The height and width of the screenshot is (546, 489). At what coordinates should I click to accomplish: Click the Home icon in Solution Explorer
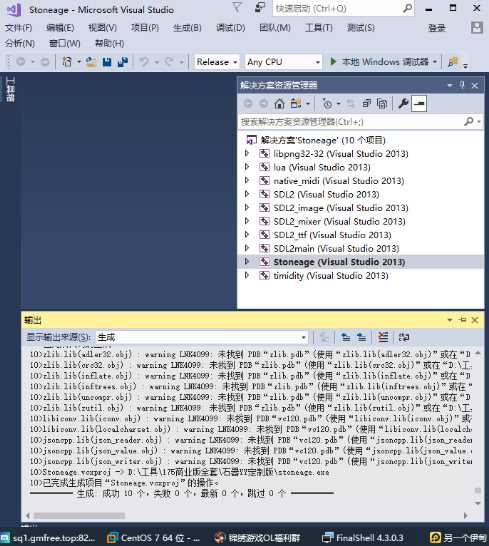pyautogui.click(x=279, y=103)
